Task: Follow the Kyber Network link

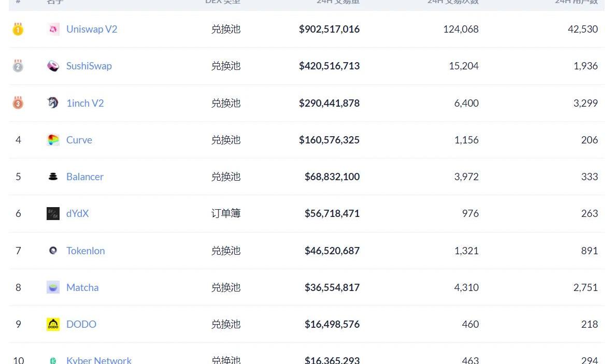Action: pos(98,360)
